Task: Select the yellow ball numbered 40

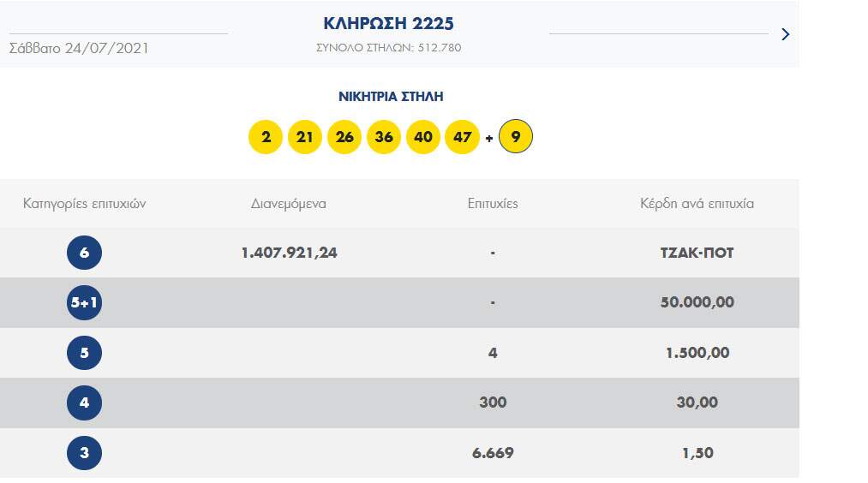Action: (x=423, y=137)
